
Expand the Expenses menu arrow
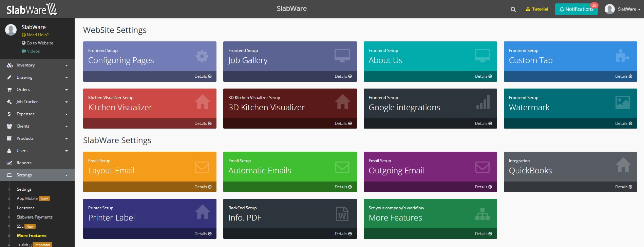click(x=67, y=114)
